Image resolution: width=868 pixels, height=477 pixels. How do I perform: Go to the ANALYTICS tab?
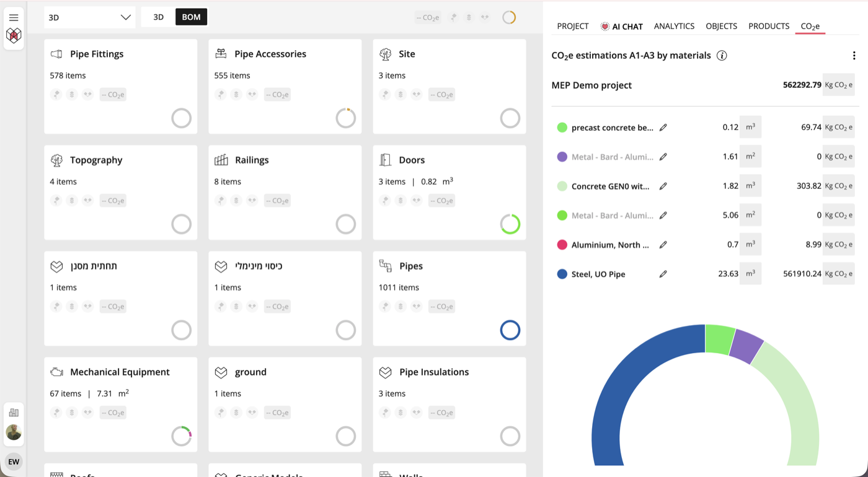[x=674, y=26]
